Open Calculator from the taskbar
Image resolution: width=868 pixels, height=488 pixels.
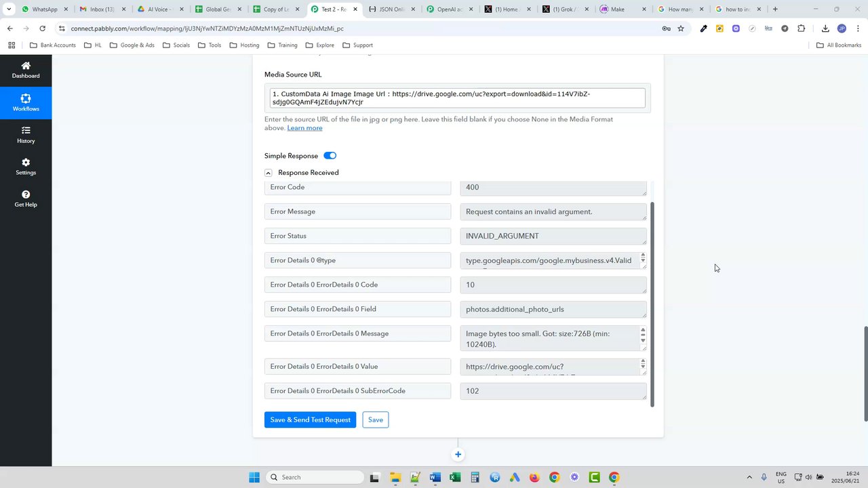pyautogui.click(x=475, y=477)
